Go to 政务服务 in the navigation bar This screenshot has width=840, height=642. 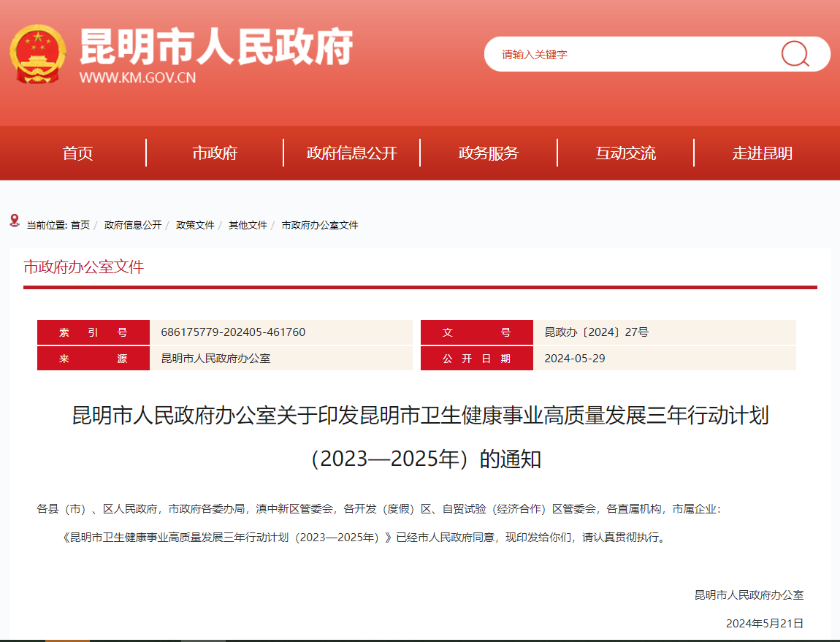(x=489, y=153)
